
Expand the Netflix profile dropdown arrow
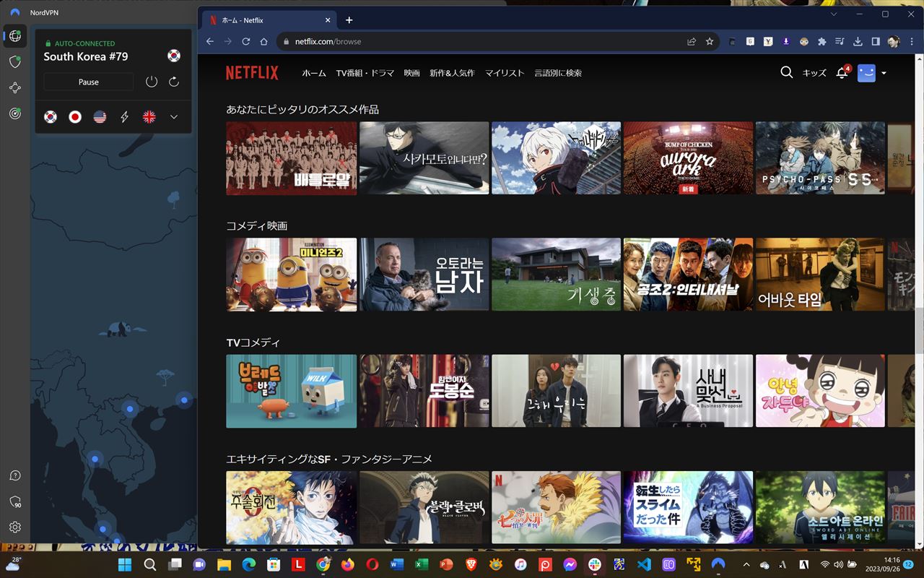pyautogui.click(x=884, y=73)
